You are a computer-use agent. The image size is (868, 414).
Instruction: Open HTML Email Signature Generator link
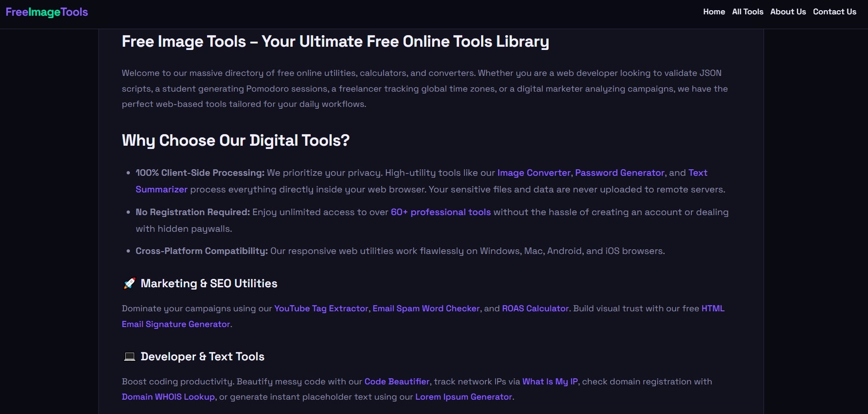176,324
